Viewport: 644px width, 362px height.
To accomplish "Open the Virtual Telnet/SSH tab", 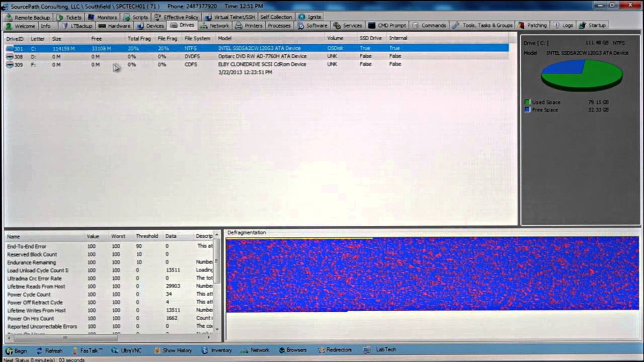I will [x=229, y=17].
